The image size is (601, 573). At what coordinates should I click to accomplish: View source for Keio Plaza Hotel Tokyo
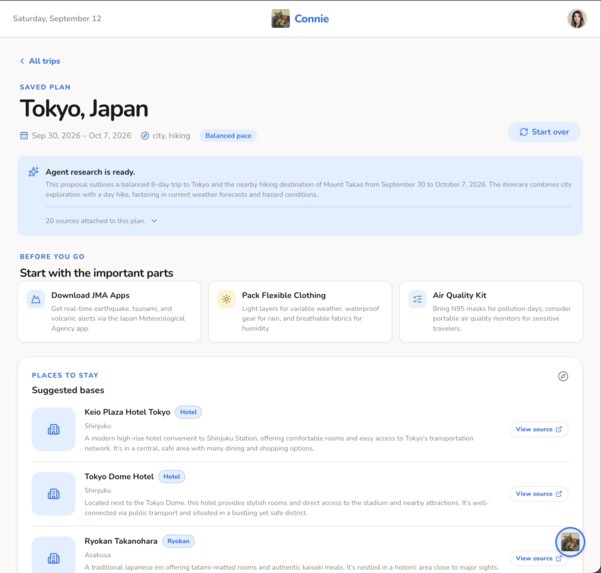(539, 429)
